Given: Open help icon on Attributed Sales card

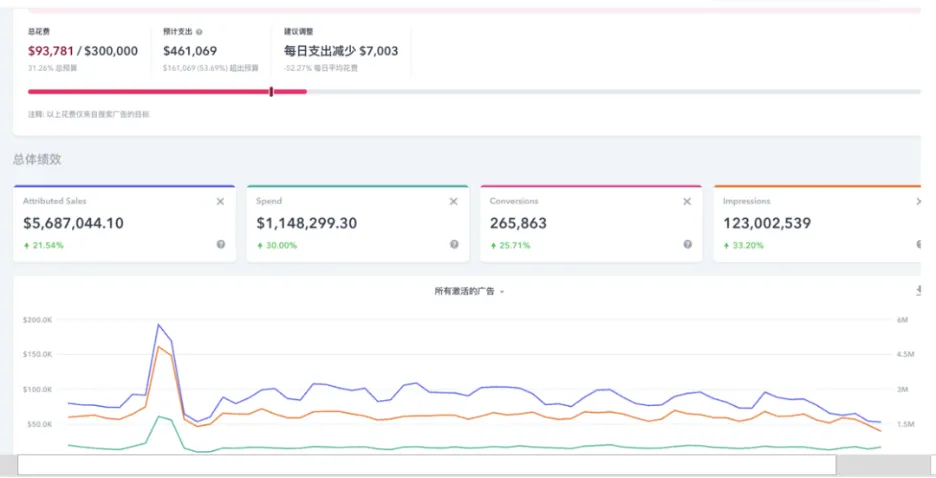Looking at the screenshot, I should click(221, 244).
